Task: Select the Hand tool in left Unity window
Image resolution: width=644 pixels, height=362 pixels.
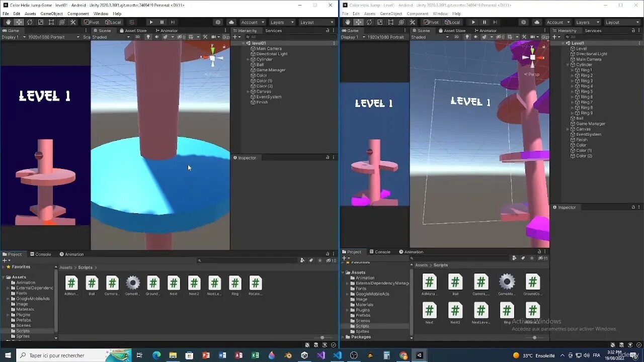Action: point(8,22)
